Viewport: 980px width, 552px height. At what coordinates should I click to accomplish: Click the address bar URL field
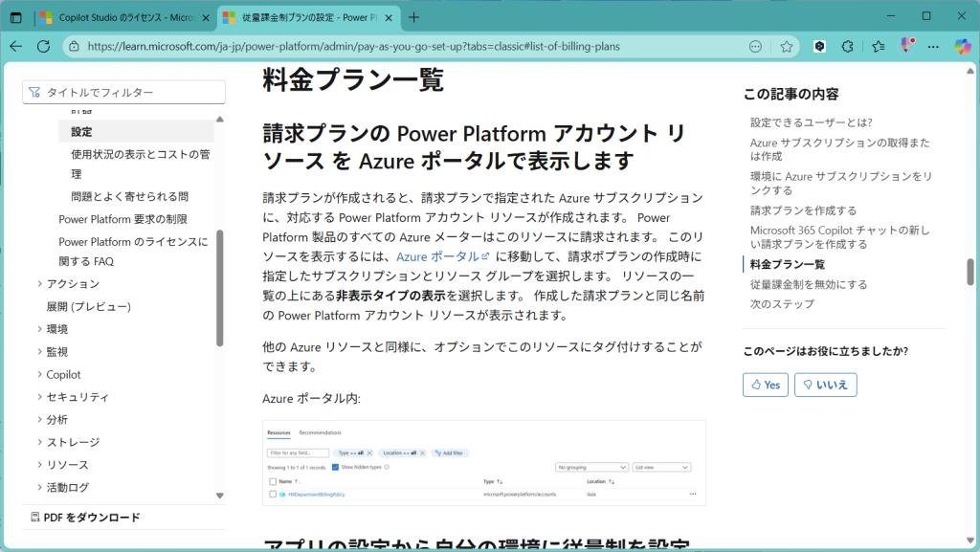point(354,46)
